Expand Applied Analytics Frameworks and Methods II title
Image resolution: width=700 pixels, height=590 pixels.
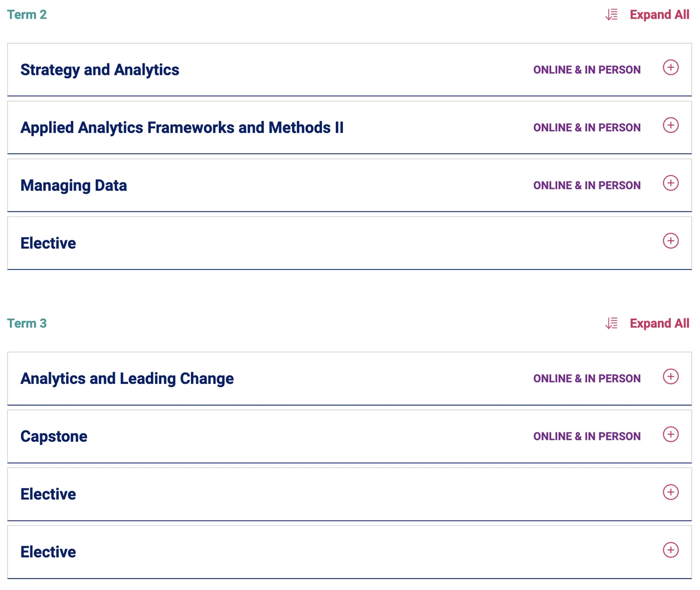tap(182, 128)
